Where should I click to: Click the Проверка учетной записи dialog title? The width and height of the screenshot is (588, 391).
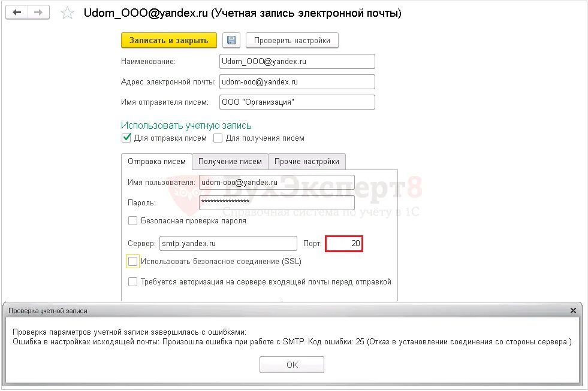pyautogui.click(x=48, y=311)
